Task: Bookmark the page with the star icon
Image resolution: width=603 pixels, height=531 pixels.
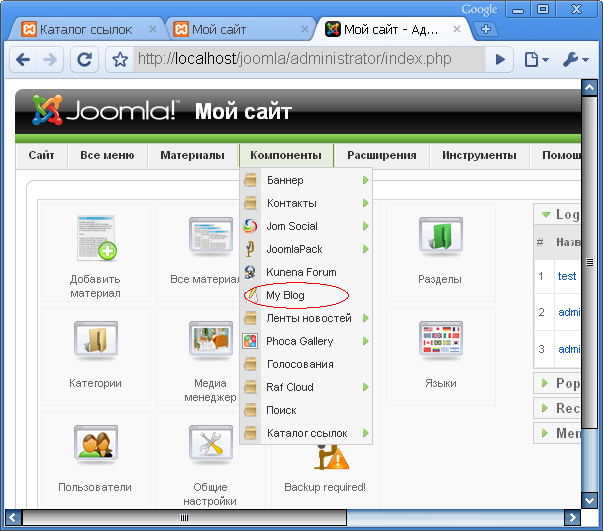Action: click(x=120, y=60)
